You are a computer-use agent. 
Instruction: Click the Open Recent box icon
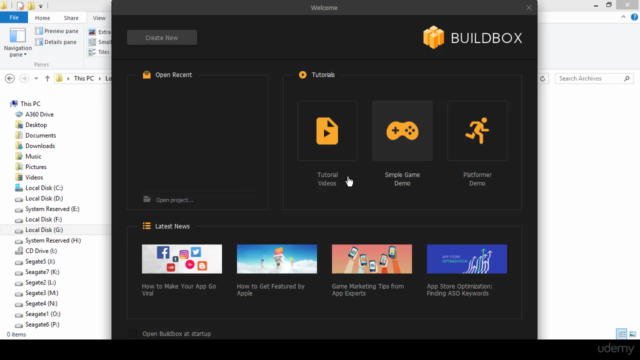tap(147, 75)
